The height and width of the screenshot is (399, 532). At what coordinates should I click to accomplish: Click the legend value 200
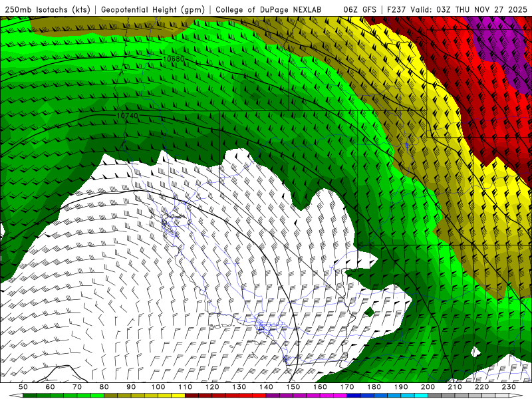click(428, 387)
